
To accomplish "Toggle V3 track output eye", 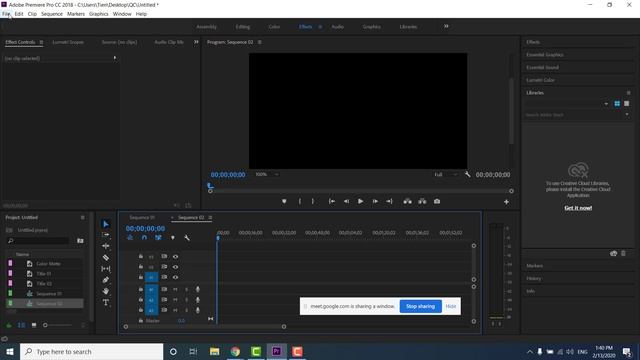I will [176, 256].
